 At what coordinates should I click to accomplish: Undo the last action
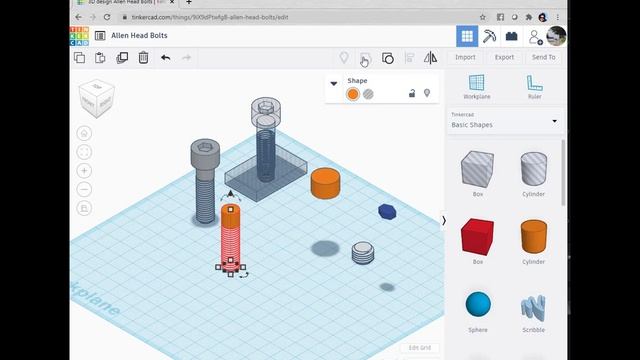click(x=165, y=58)
